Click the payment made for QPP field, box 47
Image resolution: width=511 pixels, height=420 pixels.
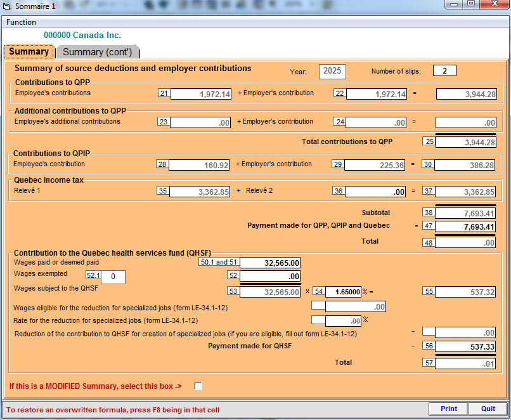point(465,226)
